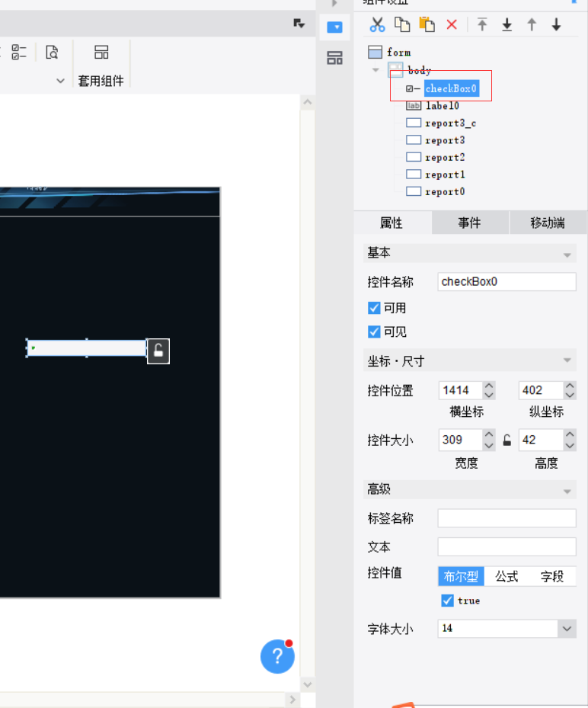Click the 横坐标 value field 1414

461,390
